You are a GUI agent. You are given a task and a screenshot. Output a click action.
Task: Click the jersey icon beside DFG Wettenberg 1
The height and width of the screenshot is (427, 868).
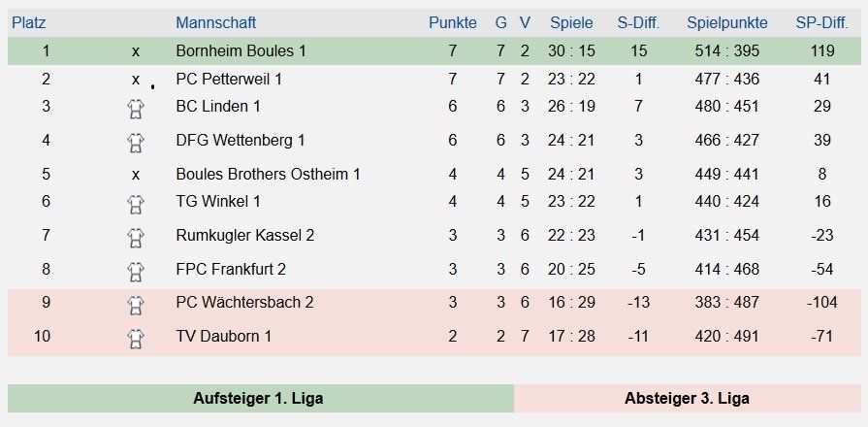pos(136,143)
